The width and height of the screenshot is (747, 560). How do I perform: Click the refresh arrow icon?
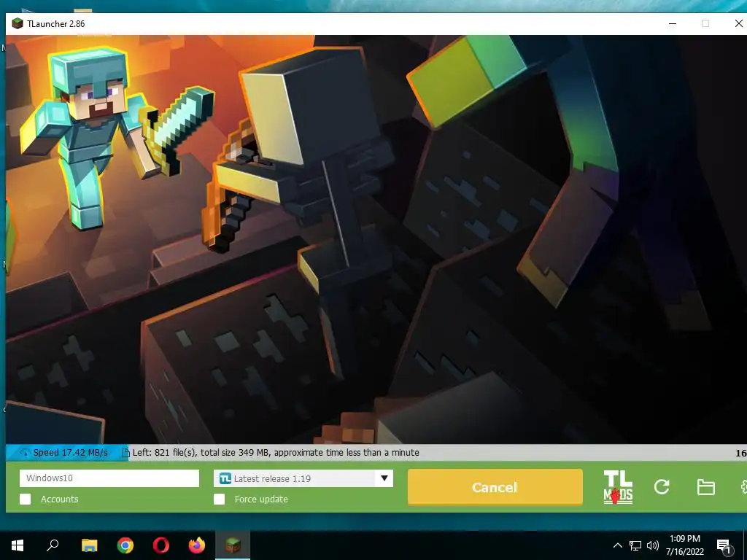tap(662, 486)
